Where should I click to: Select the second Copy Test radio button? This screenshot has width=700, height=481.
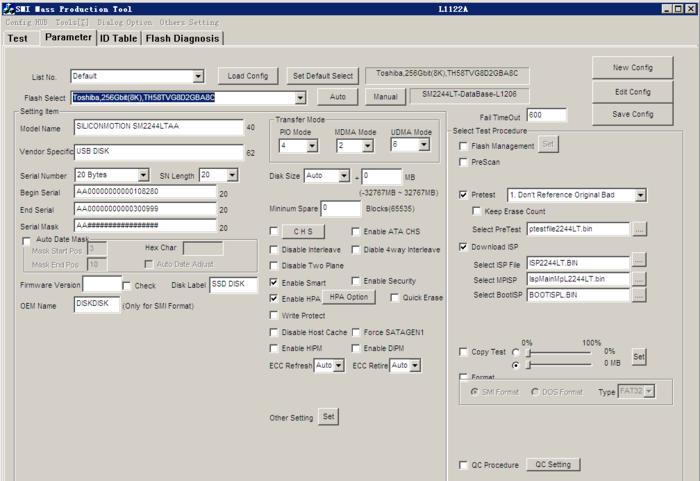516,365
